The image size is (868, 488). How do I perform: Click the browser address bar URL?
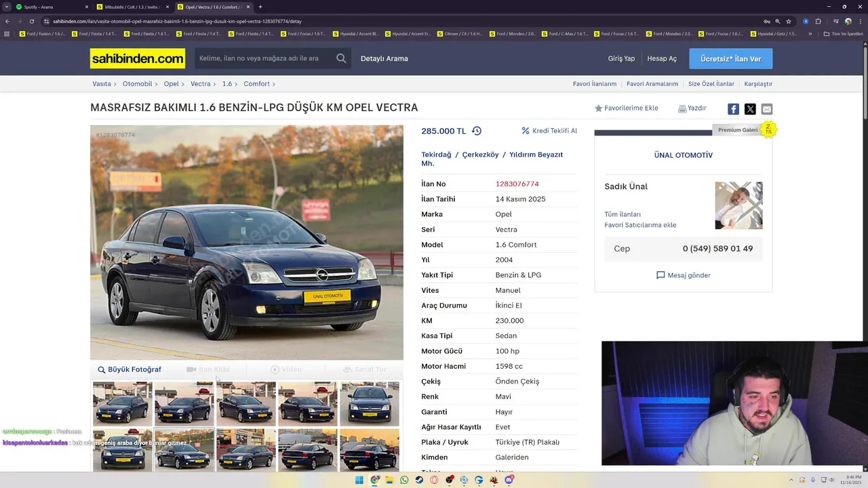(177, 21)
